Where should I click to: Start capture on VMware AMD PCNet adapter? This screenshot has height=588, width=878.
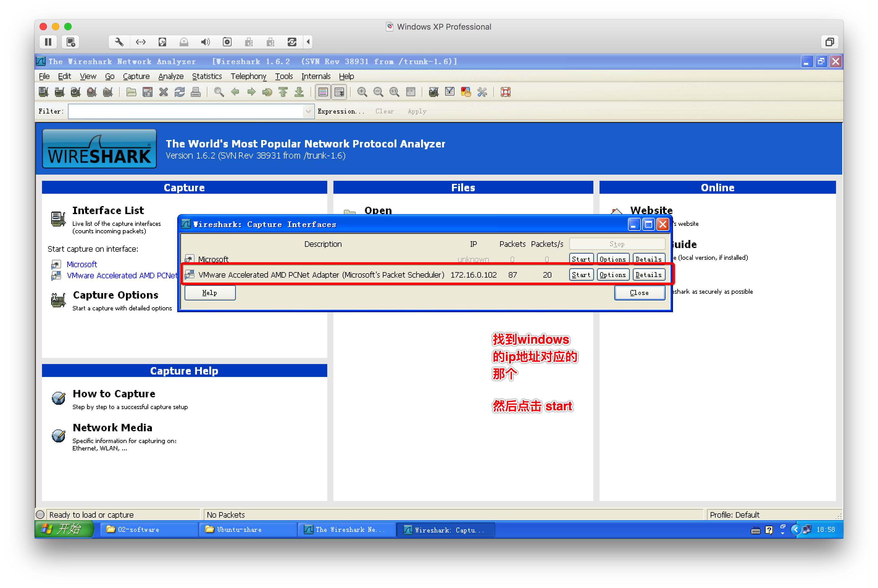point(581,275)
